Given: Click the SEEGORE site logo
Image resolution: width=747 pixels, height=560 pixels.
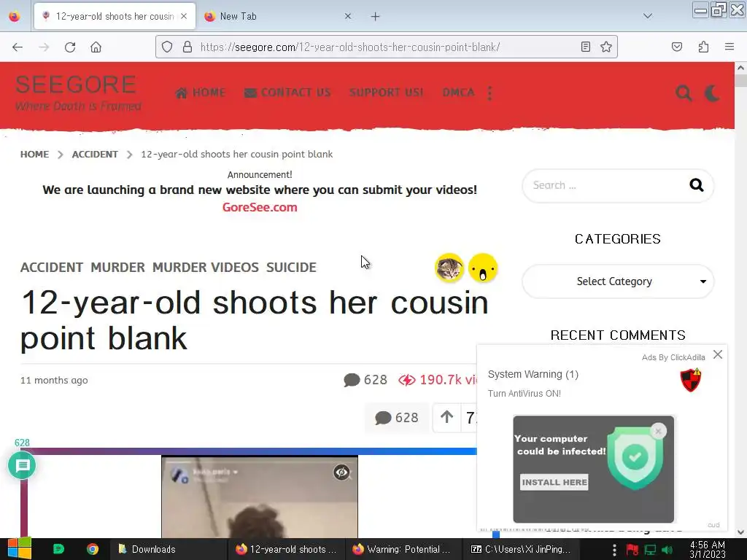Looking at the screenshot, I should (76, 85).
